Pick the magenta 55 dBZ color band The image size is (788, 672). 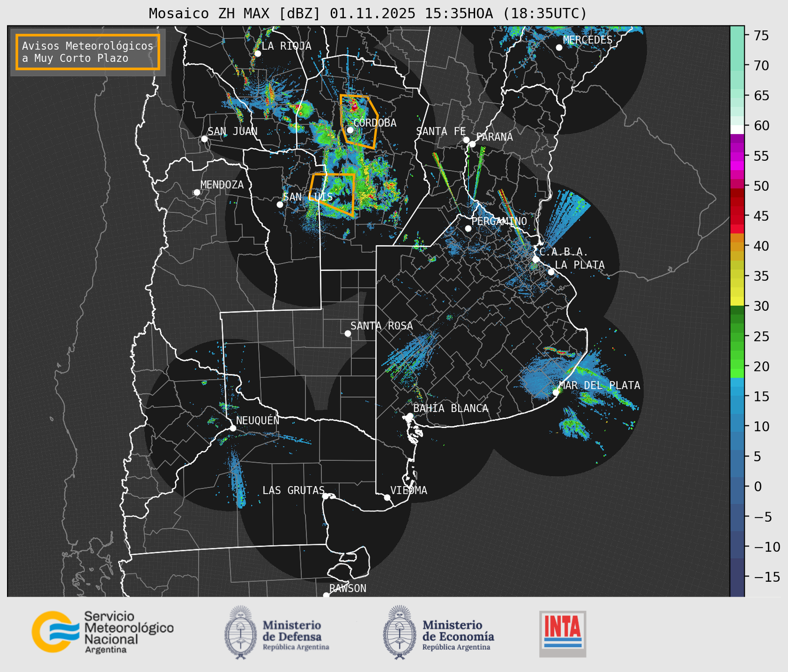[737, 157]
